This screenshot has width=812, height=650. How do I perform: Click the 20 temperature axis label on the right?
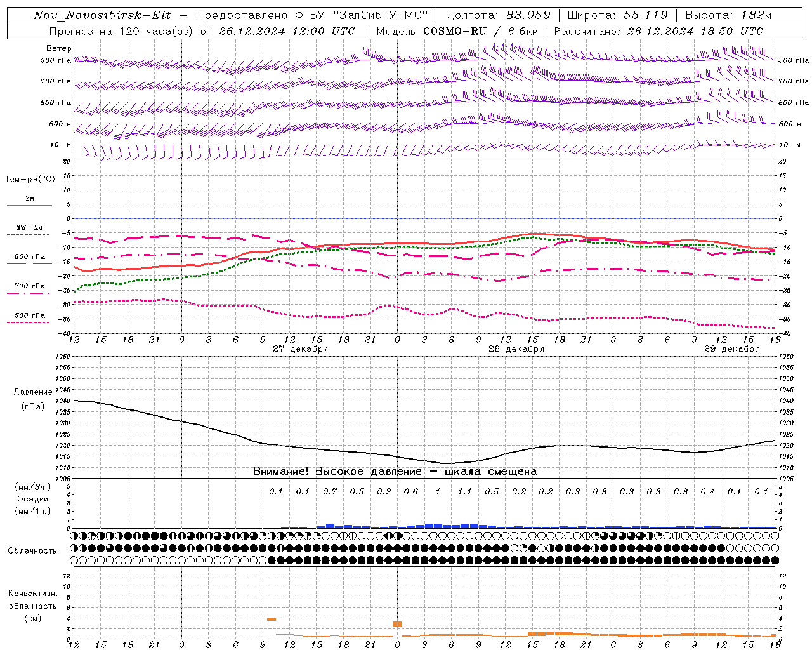click(x=783, y=161)
